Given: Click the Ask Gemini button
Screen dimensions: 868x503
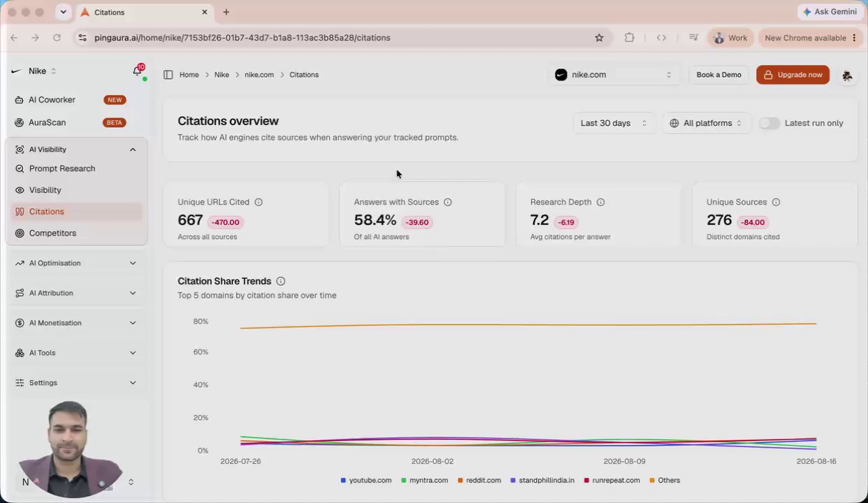Looking at the screenshot, I should point(830,12).
